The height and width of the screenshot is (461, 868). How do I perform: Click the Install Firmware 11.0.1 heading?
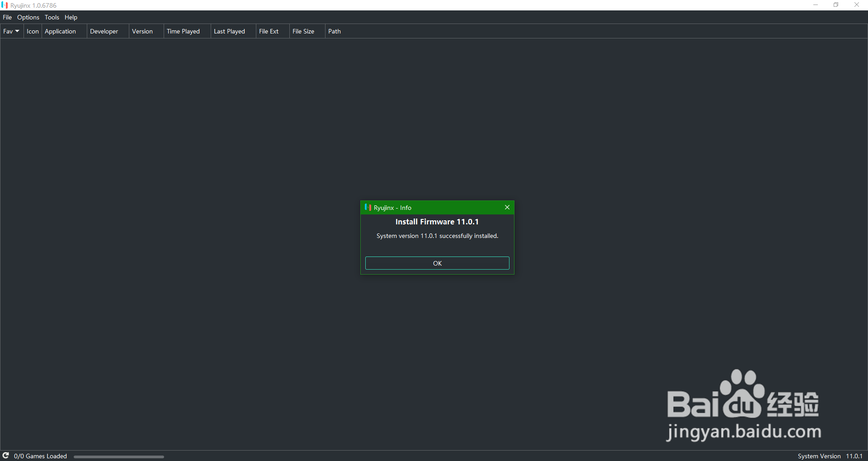click(437, 222)
